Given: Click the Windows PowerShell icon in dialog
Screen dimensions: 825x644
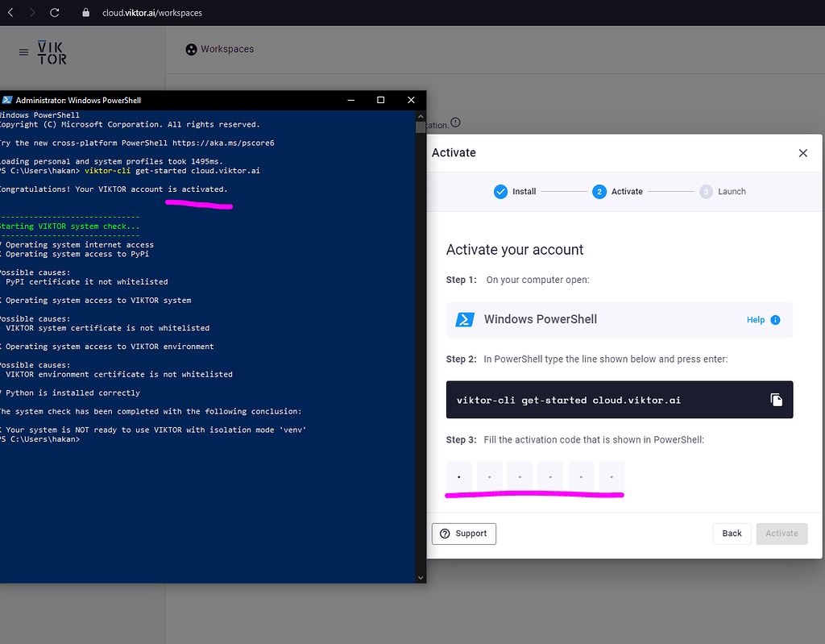Looking at the screenshot, I should (465, 320).
